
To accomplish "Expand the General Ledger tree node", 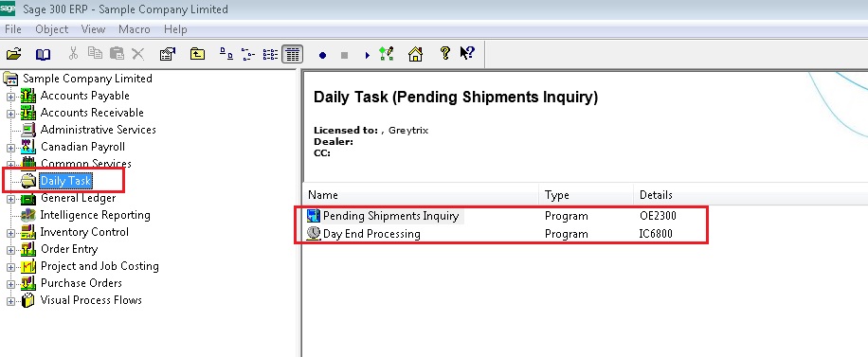I will pyautogui.click(x=10, y=199).
